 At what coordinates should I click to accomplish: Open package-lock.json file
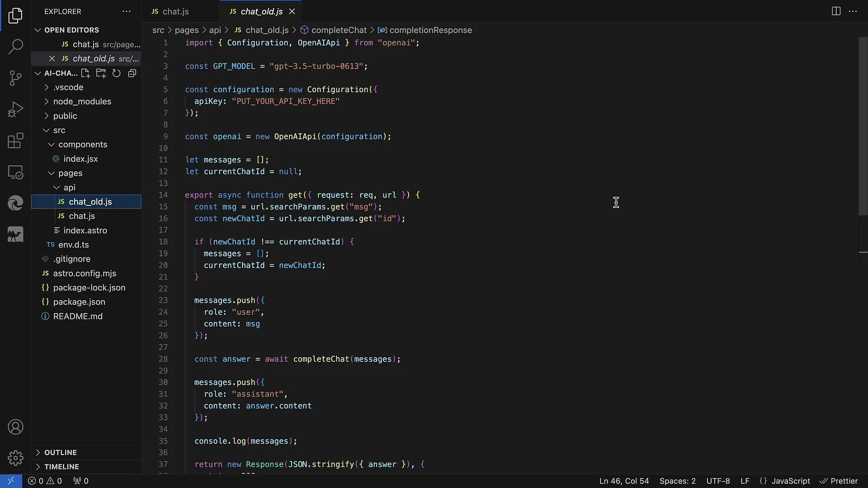(86, 287)
